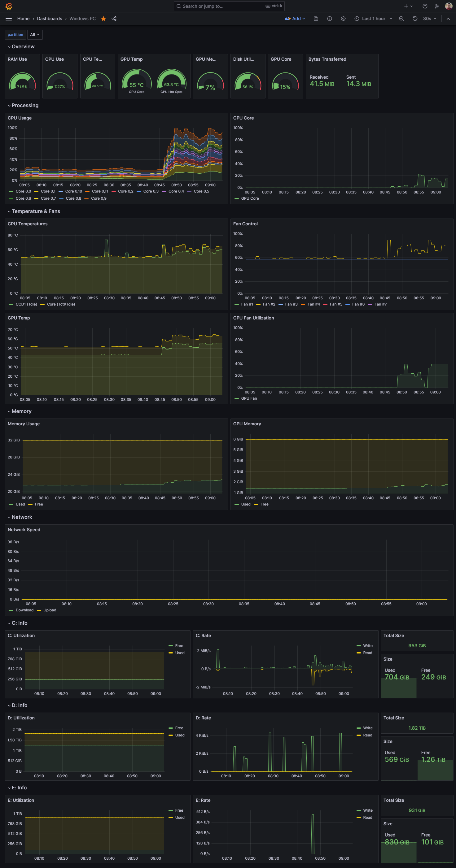
Task: Collapse the Overview row
Action: tap(21, 46)
